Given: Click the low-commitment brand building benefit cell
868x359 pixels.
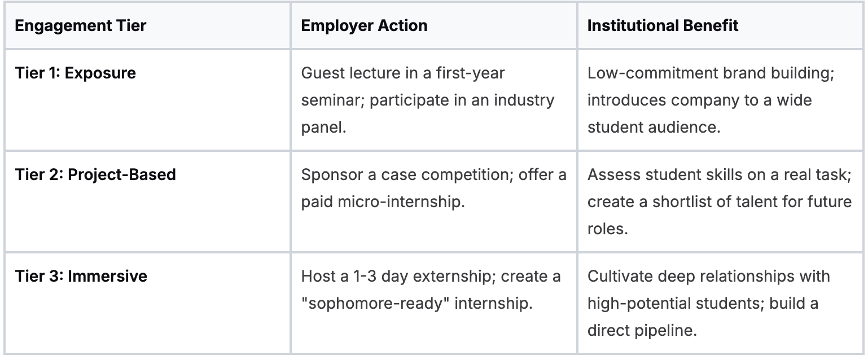Looking at the screenshot, I should (720, 100).
